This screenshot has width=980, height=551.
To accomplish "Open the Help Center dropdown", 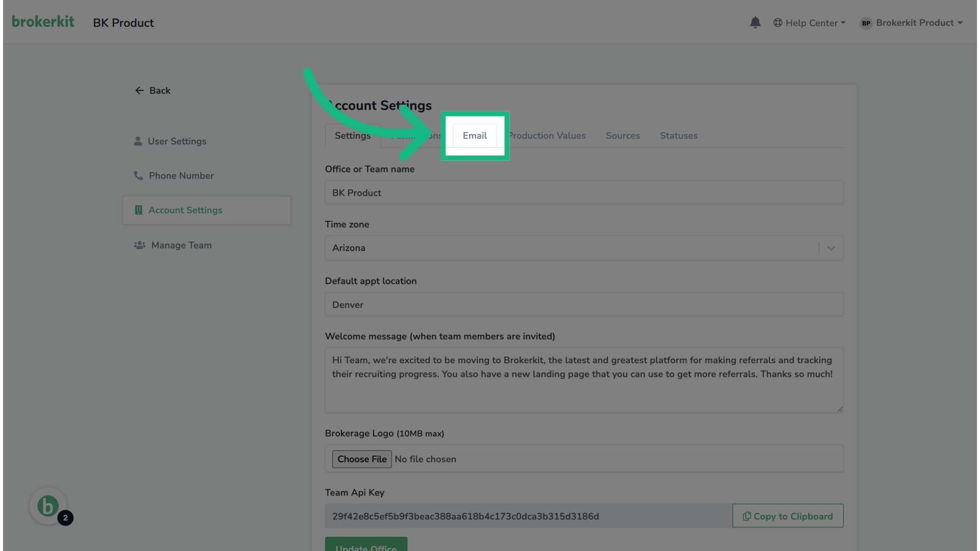I will pyautogui.click(x=810, y=23).
